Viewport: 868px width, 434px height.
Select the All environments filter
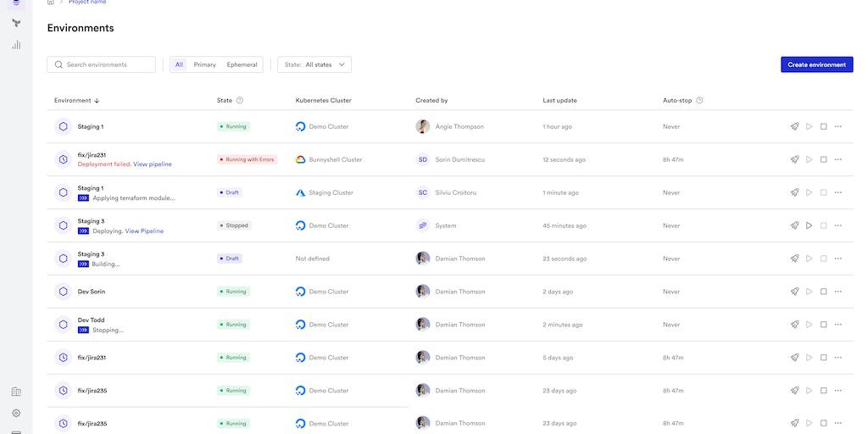[x=179, y=64]
